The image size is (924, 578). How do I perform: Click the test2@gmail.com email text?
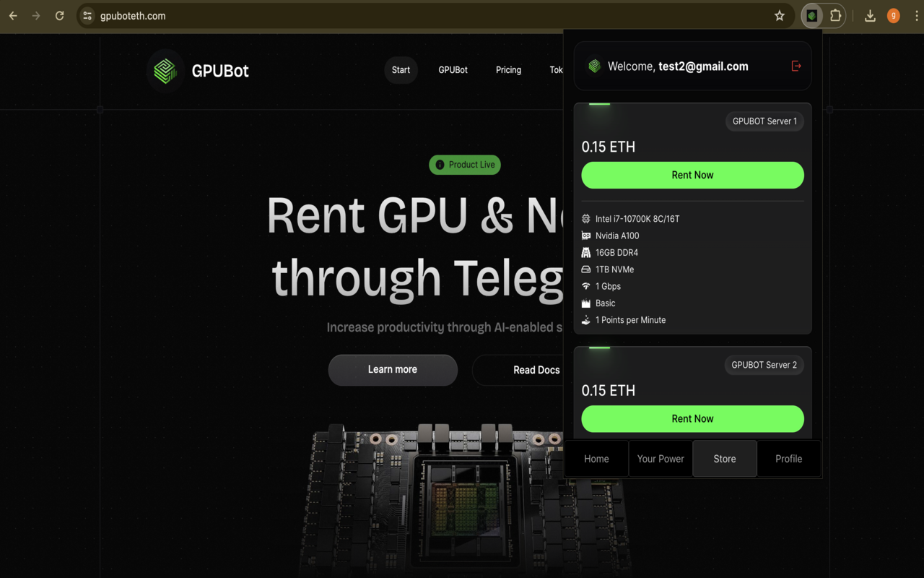[703, 66]
